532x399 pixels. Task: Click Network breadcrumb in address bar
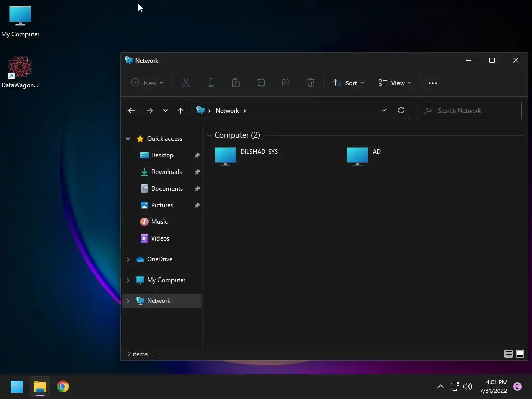pyautogui.click(x=228, y=111)
